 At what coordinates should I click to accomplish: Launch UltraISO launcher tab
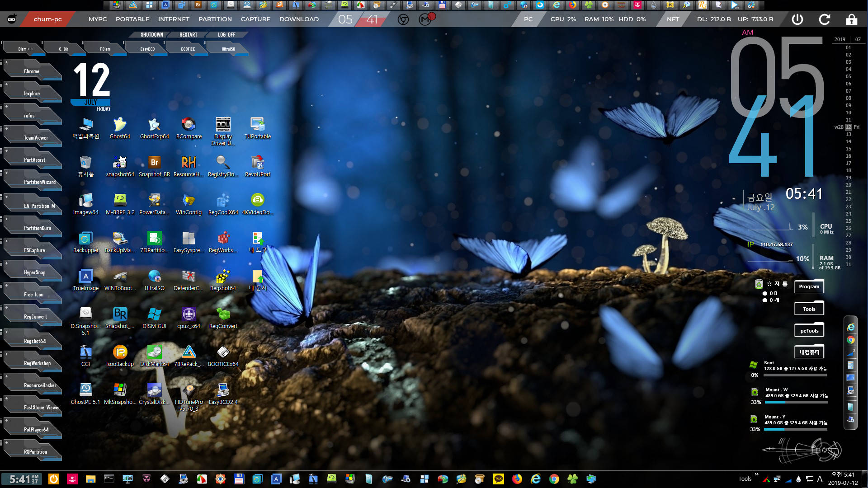(x=228, y=49)
